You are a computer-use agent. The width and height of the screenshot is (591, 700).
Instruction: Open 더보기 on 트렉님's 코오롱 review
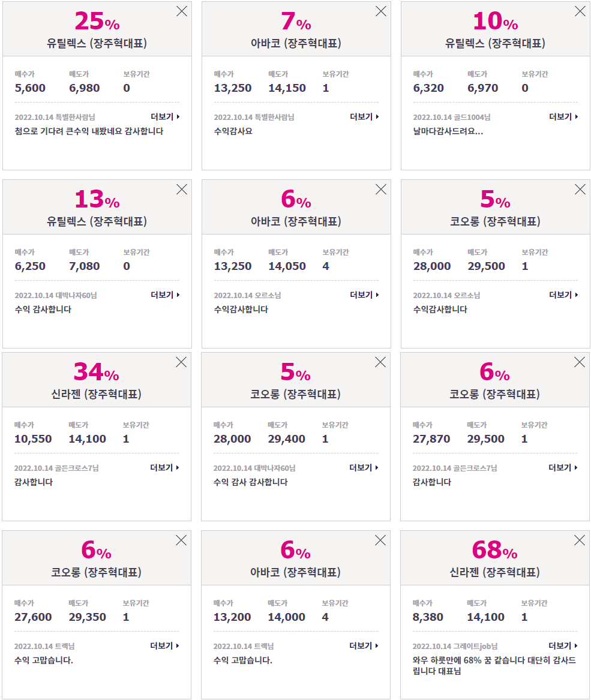(165, 645)
